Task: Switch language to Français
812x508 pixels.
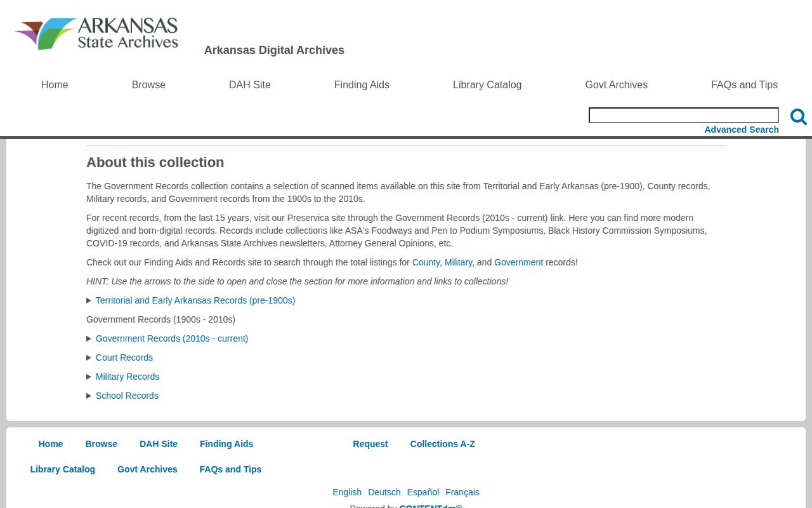Action: 462,492
